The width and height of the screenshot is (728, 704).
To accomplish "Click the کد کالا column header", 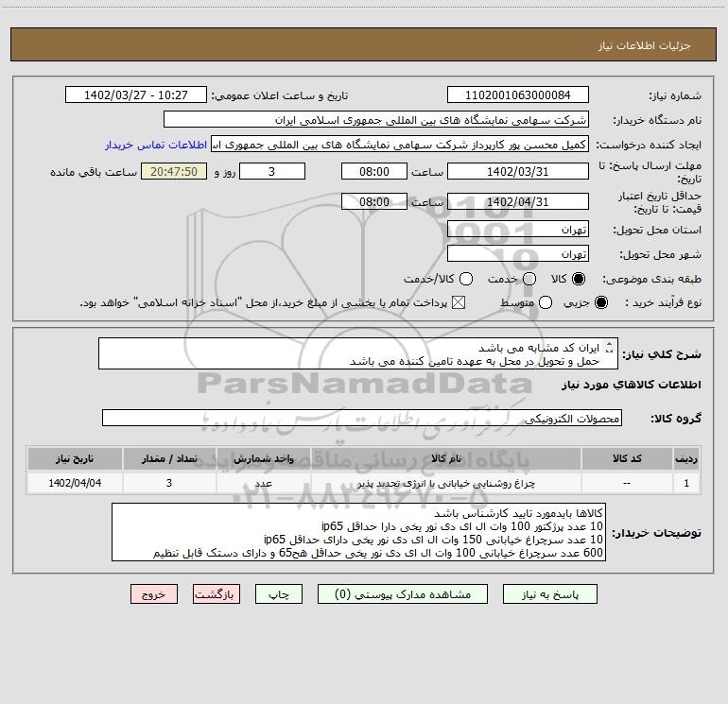I will 627,458.
